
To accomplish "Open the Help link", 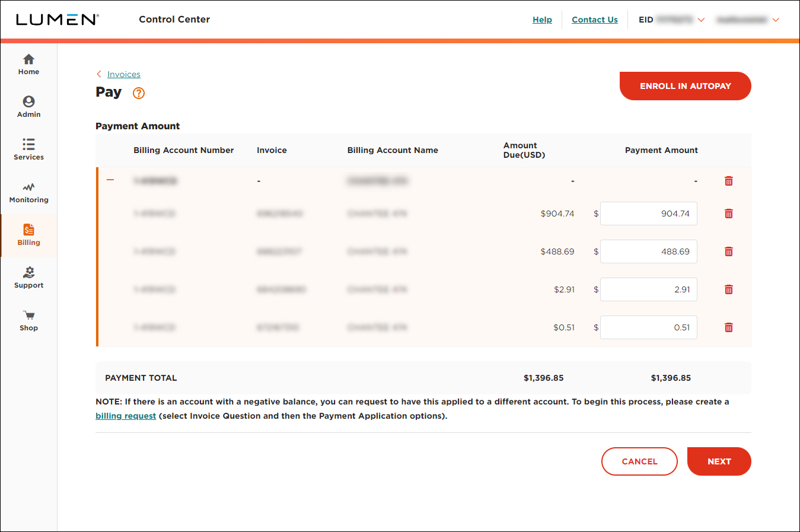I will (542, 20).
